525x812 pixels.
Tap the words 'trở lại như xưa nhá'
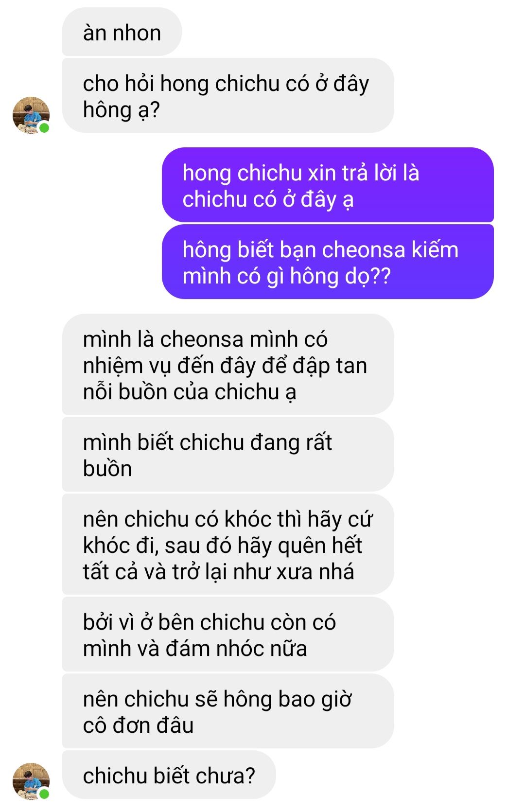point(263,571)
